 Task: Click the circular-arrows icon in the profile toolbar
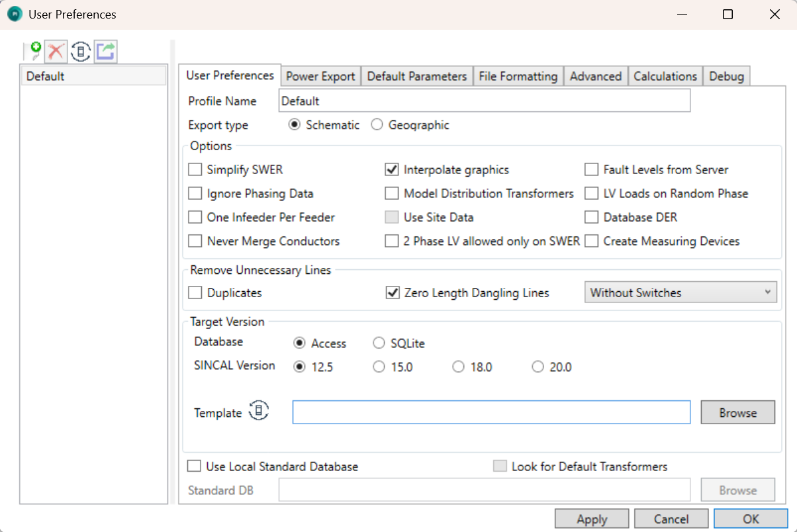(x=81, y=51)
